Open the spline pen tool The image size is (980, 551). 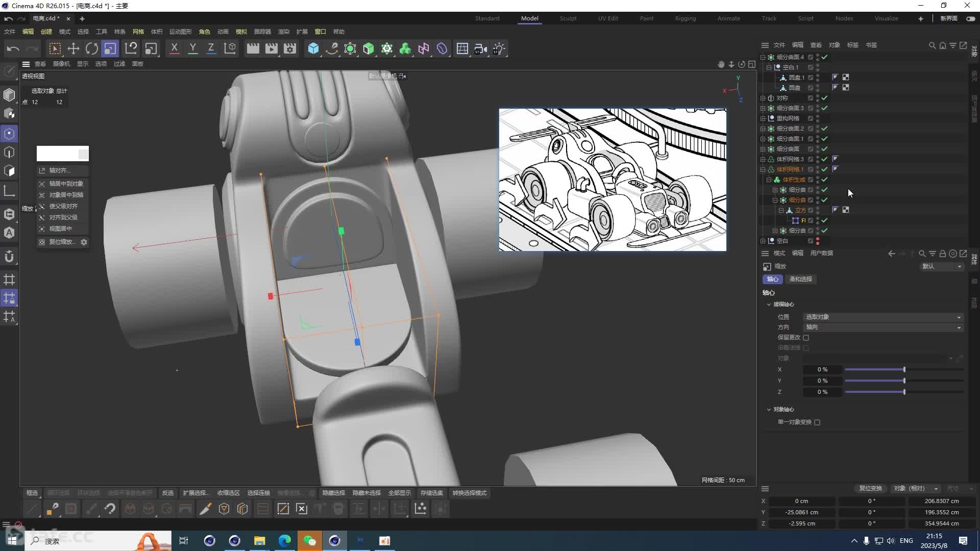click(x=332, y=49)
